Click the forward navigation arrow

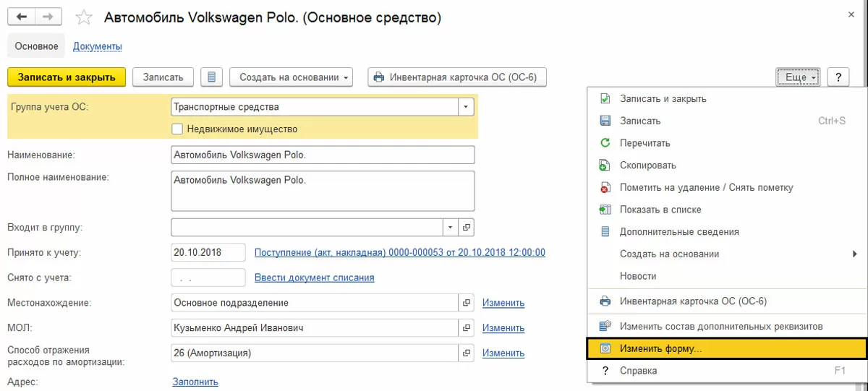pyautogui.click(x=48, y=17)
